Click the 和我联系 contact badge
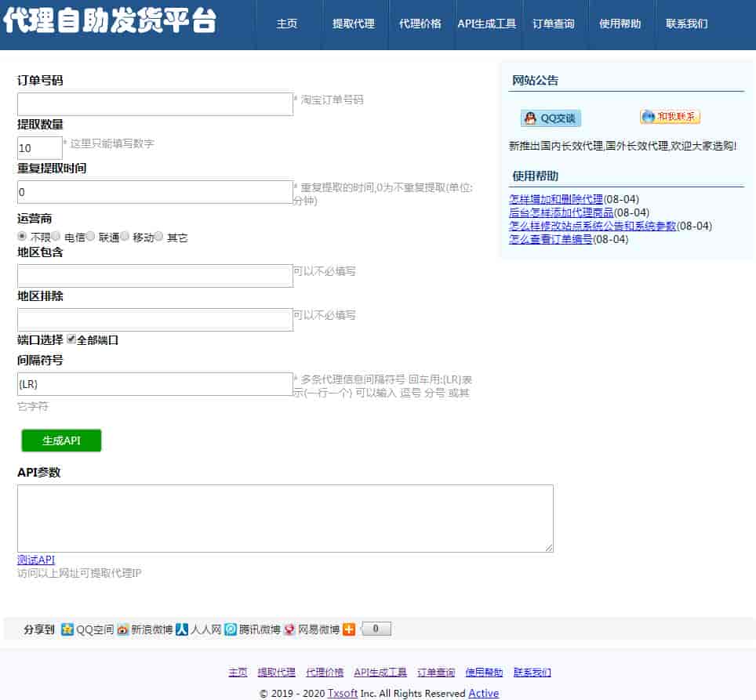 670,117
